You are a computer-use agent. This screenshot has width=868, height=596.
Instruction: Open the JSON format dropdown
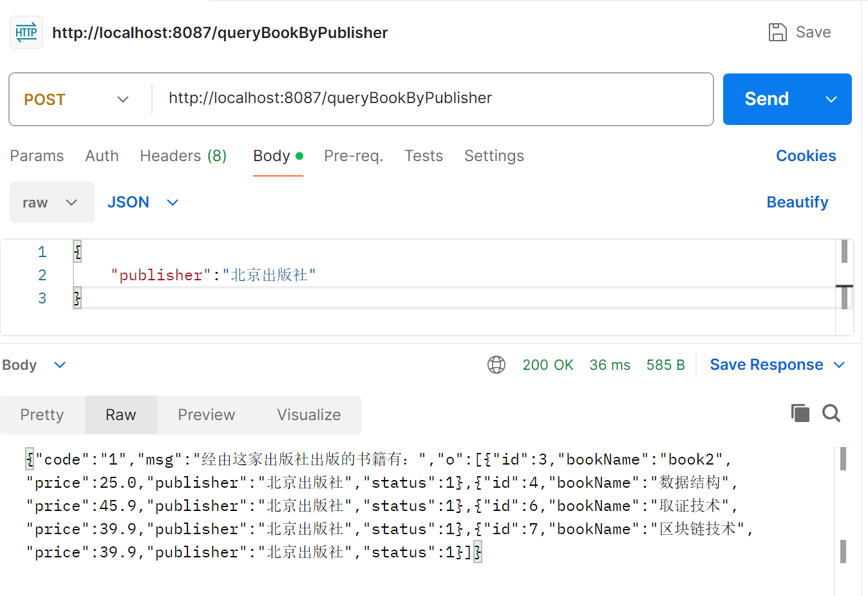143,202
